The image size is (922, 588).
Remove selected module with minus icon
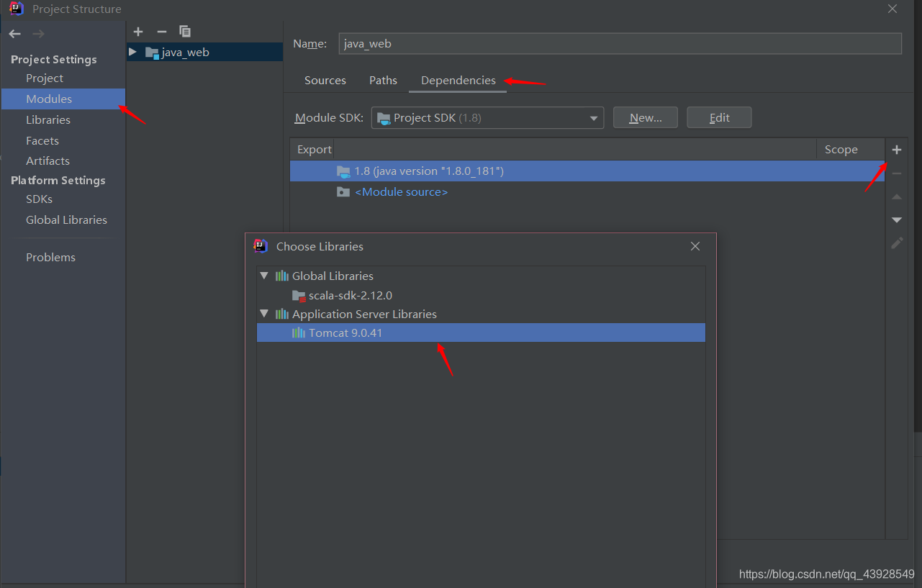click(x=162, y=32)
